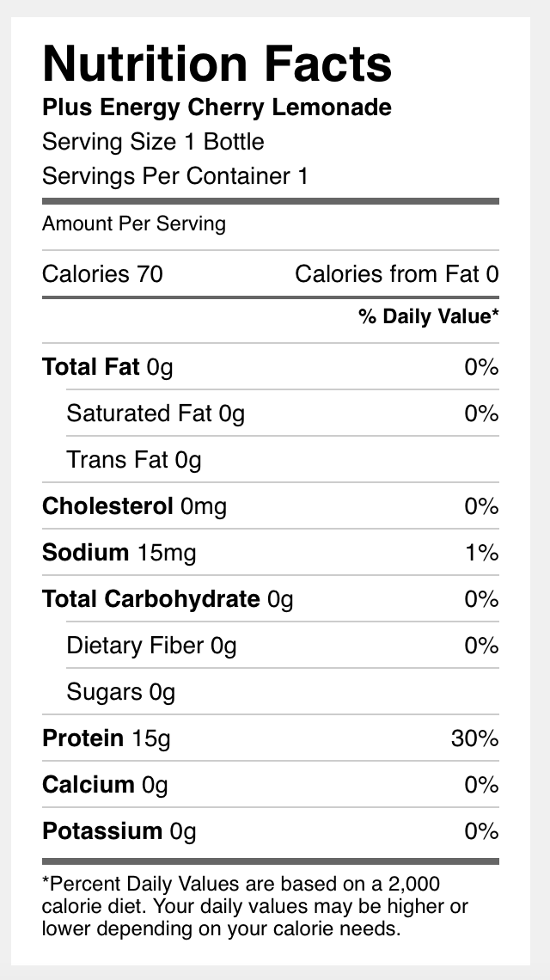The width and height of the screenshot is (550, 980).
Task: Click the Servings Per Container 1 text
Action: (175, 177)
